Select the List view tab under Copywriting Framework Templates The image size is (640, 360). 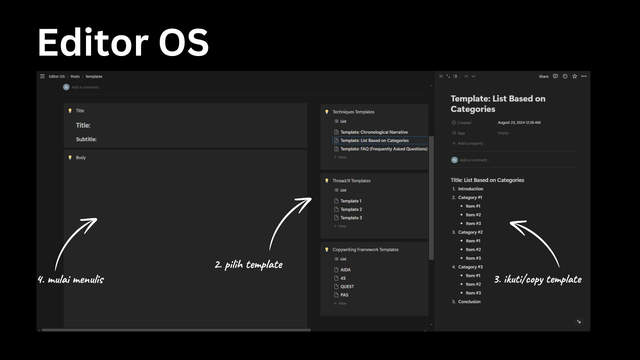[x=340, y=259]
